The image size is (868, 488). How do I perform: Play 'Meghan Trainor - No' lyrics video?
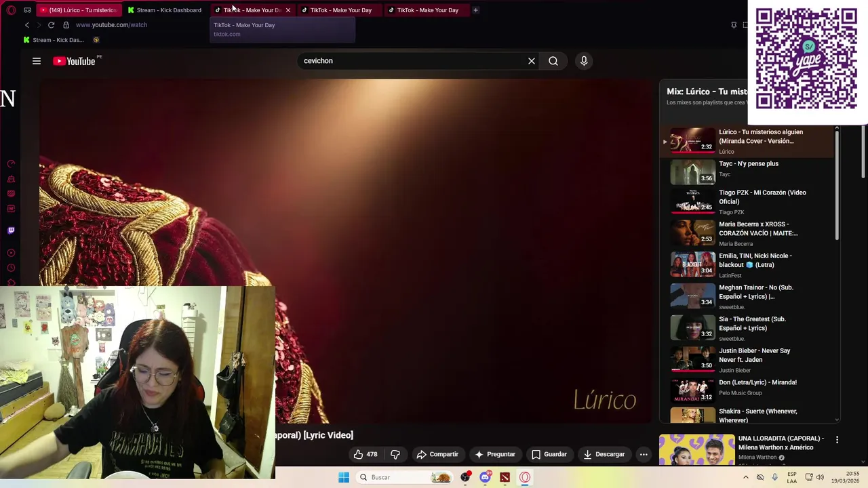pos(747,297)
